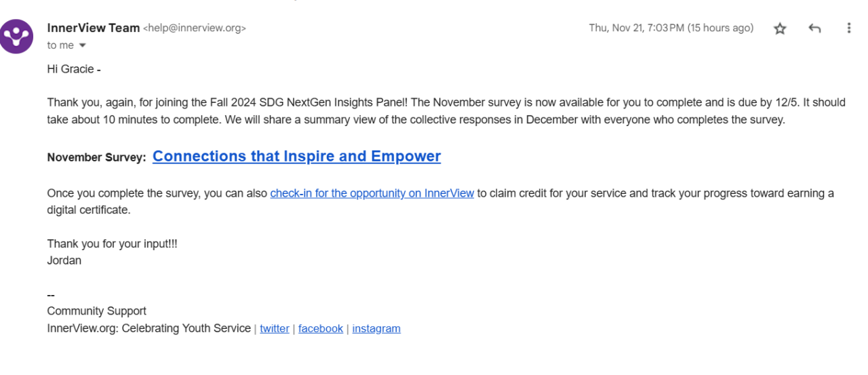The width and height of the screenshot is (868, 375).
Task: Click the Reply arrow icon
Action: point(814,28)
